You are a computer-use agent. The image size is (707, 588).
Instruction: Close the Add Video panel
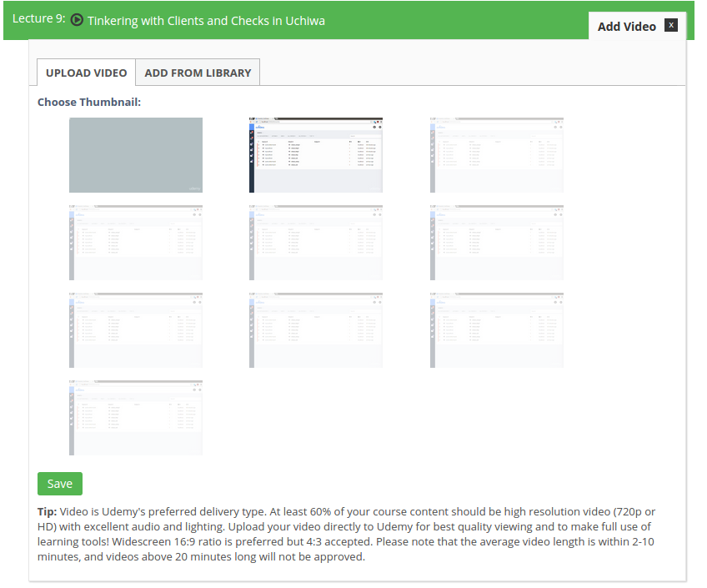671,25
